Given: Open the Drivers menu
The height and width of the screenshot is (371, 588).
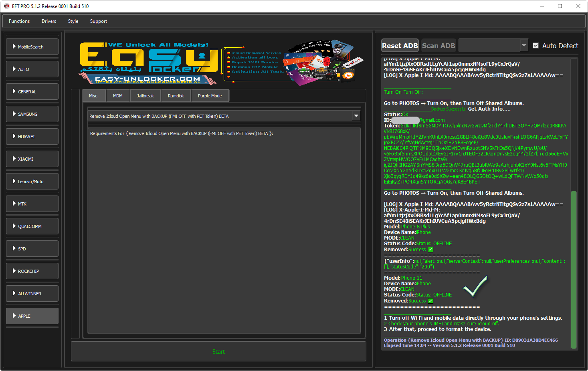Looking at the screenshot, I should point(49,21).
